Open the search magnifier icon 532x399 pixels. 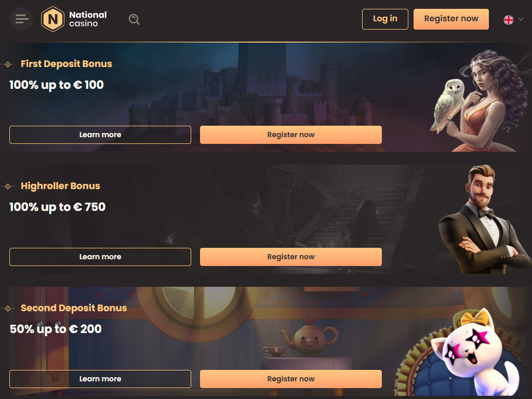pos(135,19)
